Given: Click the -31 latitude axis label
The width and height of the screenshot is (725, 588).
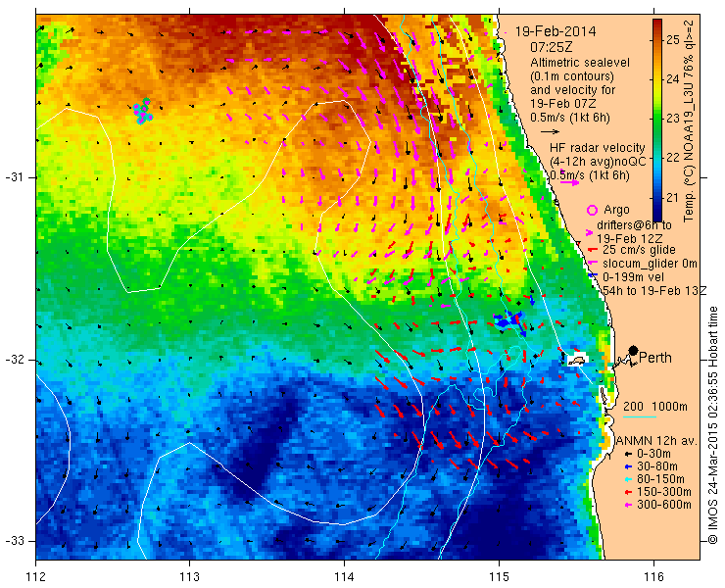Looking at the screenshot, I should 14,177.
